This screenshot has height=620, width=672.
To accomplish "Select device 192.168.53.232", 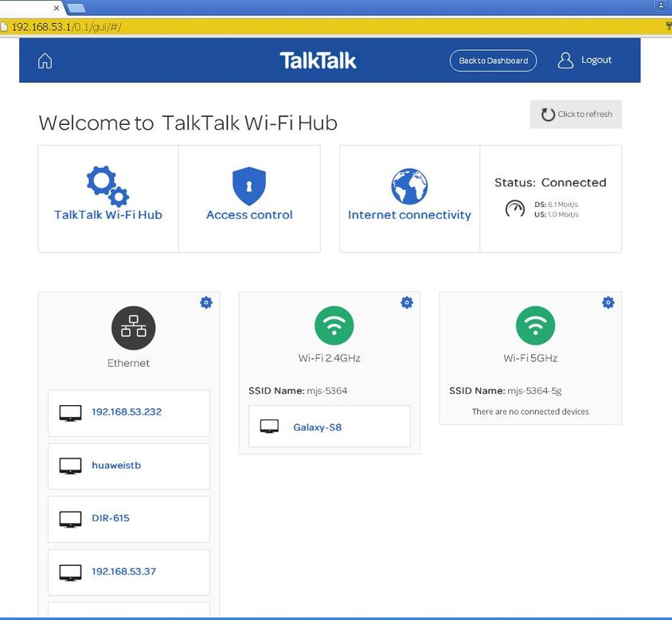I will tap(128, 412).
